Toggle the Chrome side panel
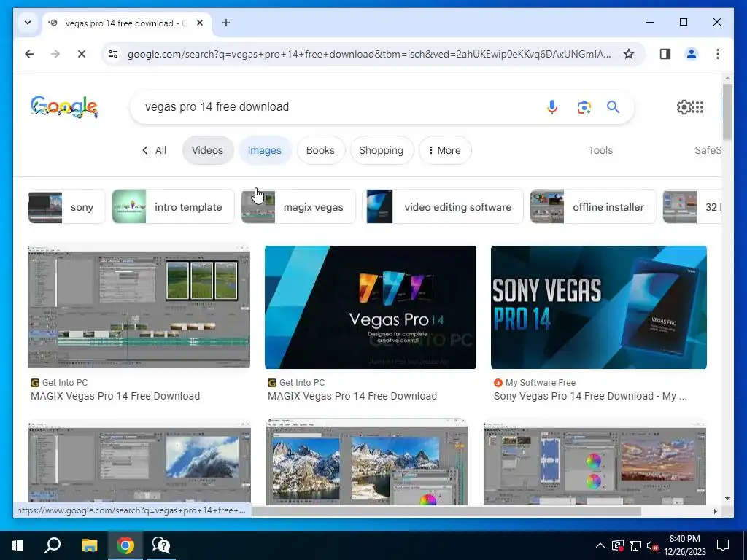Viewport: 747px width, 560px height. 665,54
